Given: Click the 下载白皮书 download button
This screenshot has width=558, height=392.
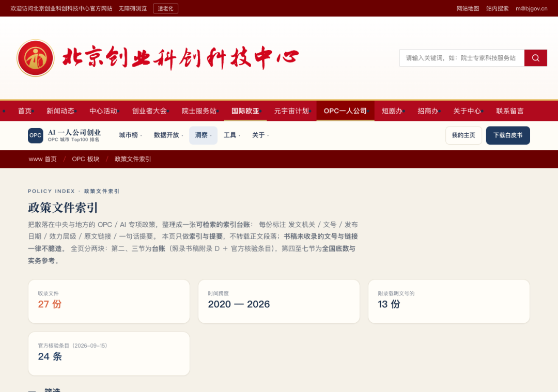Looking at the screenshot, I should coord(508,135).
